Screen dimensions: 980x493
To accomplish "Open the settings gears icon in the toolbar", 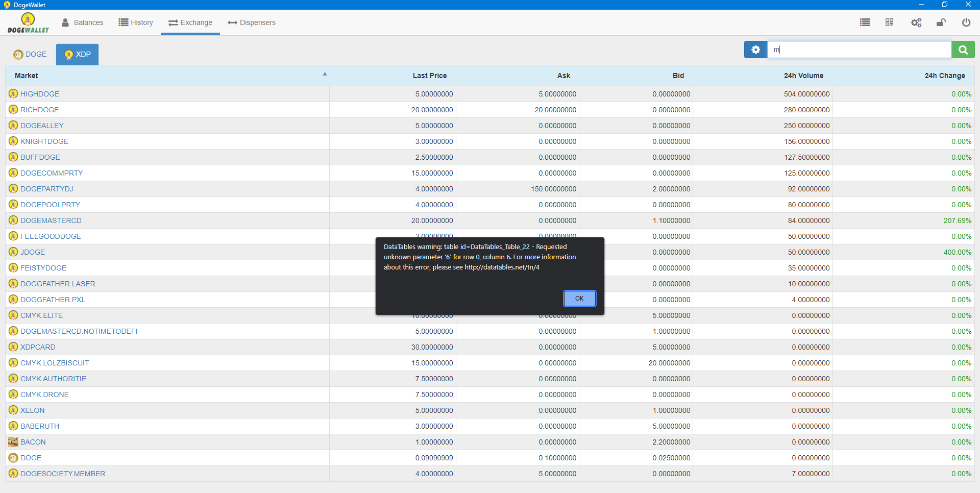I will point(916,22).
